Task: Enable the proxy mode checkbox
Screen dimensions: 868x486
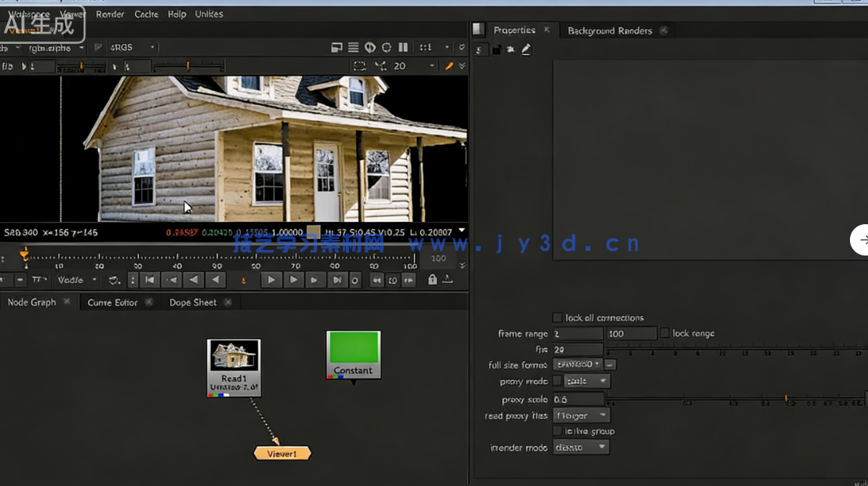Action: click(557, 381)
